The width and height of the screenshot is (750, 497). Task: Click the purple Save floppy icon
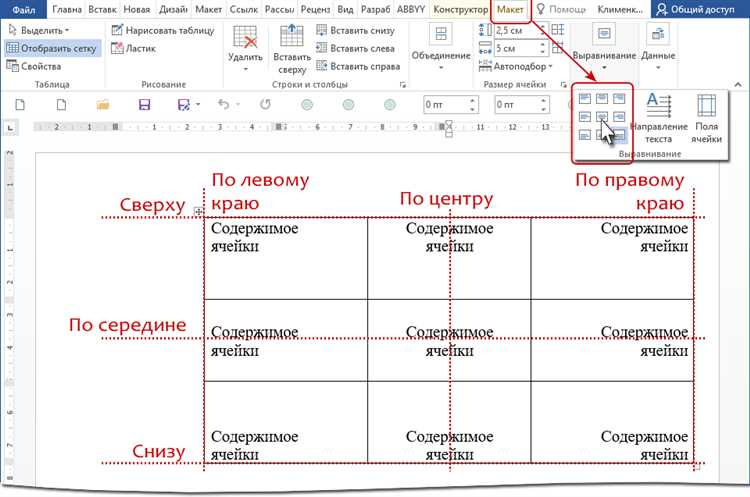point(144,104)
